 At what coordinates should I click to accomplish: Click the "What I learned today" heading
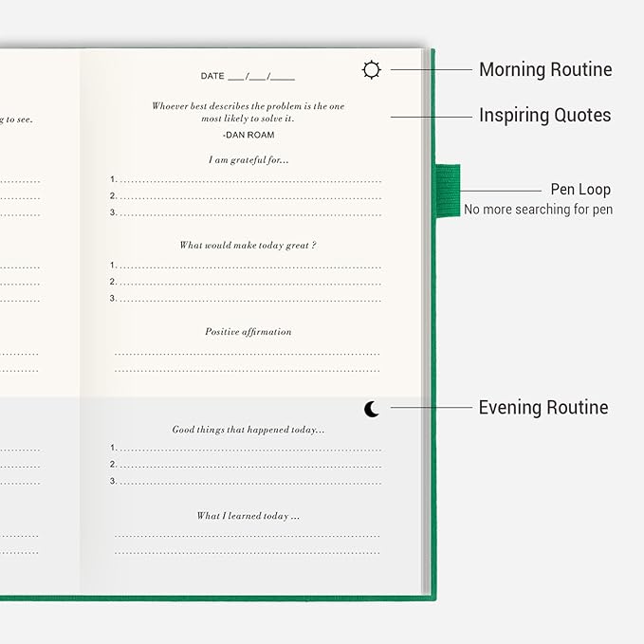[x=248, y=516]
